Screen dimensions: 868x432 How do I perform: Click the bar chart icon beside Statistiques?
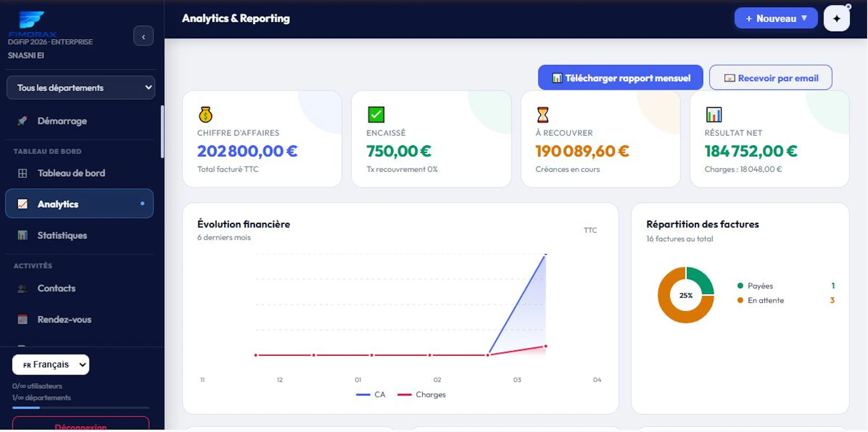[x=22, y=235]
